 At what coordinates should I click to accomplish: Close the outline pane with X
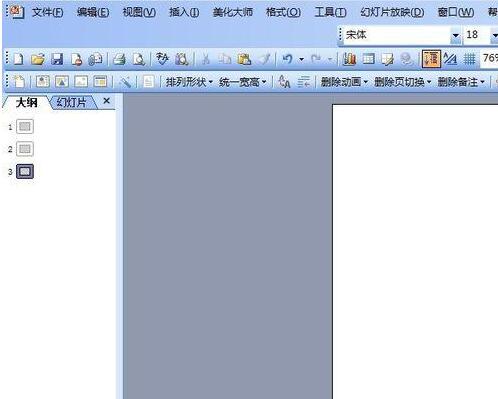click(106, 101)
